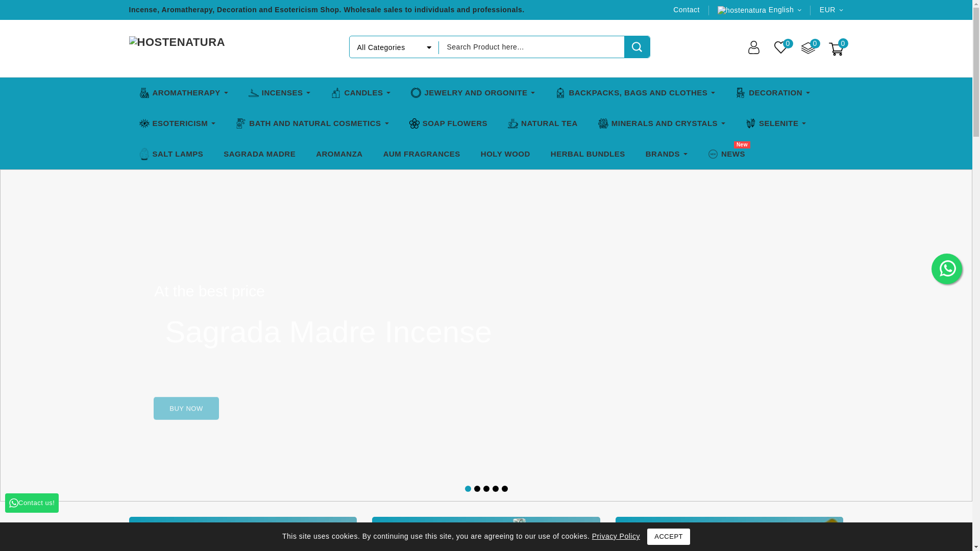The image size is (980, 551).
Task: Click the search magnifier button
Action: click(x=636, y=47)
